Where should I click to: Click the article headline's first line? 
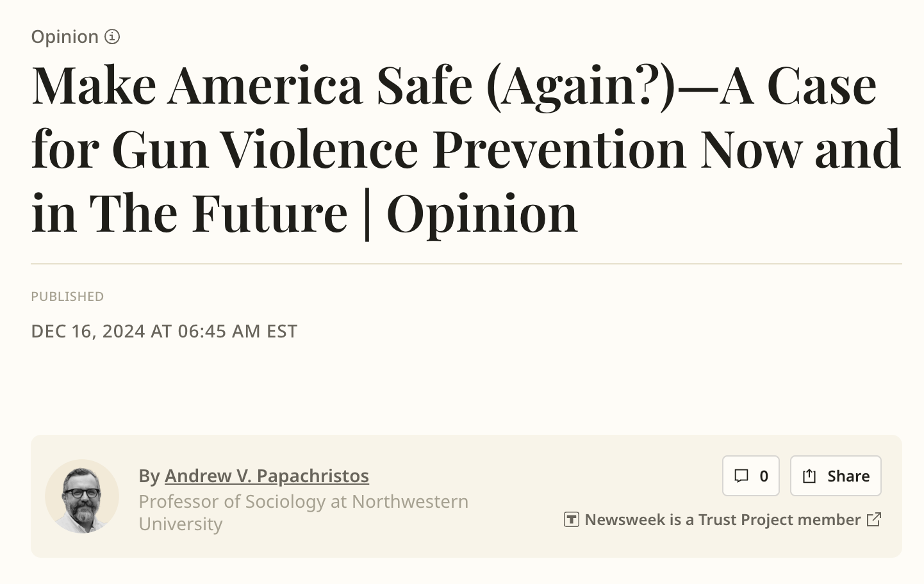(454, 85)
